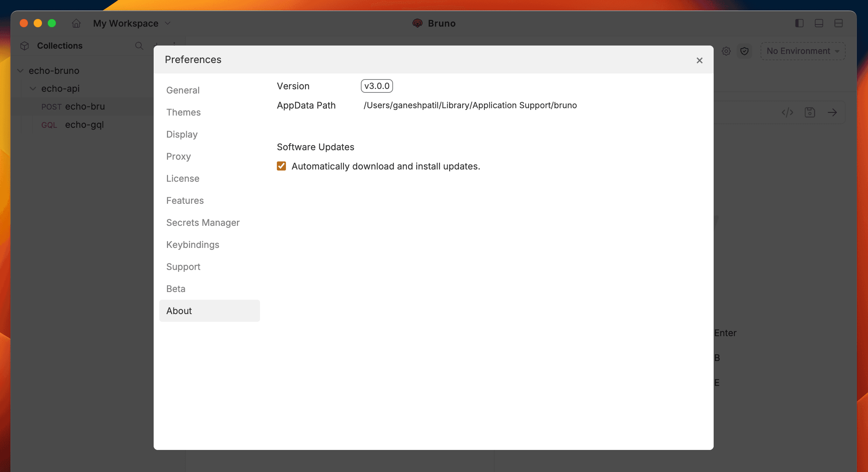Screen dimensions: 868x472
Task: Open the No Environment dropdown
Action: click(x=803, y=51)
